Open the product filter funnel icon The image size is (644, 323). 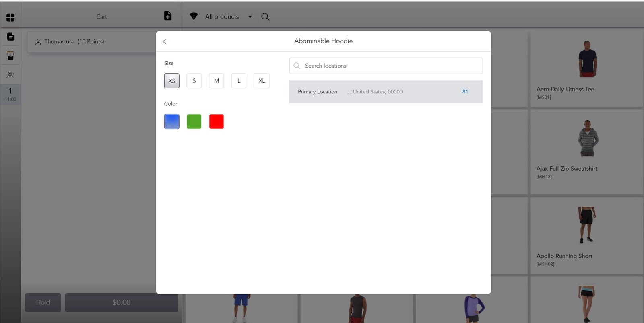click(194, 16)
